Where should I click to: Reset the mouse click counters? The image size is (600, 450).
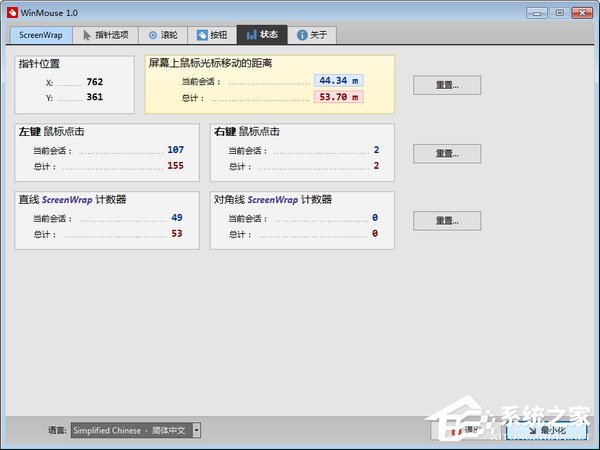point(447,153)
